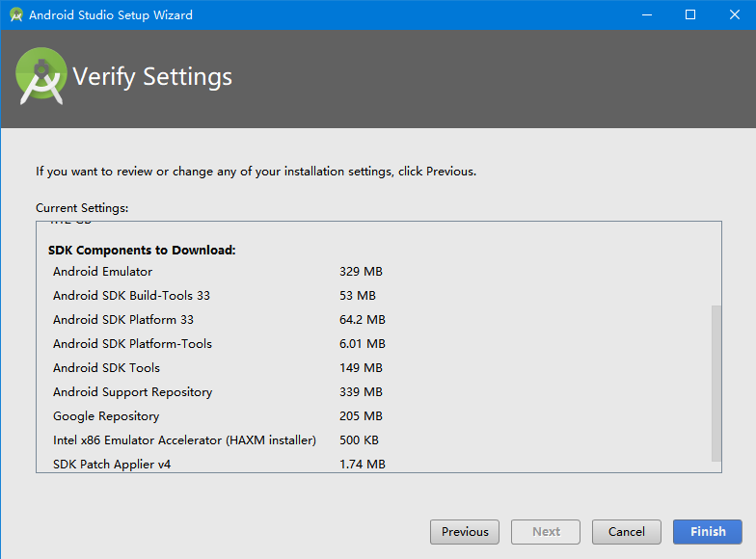The image size is (756, 559).
Task: Select the SDK Patch Applier v4 row
Action: [x=112, y=465]
